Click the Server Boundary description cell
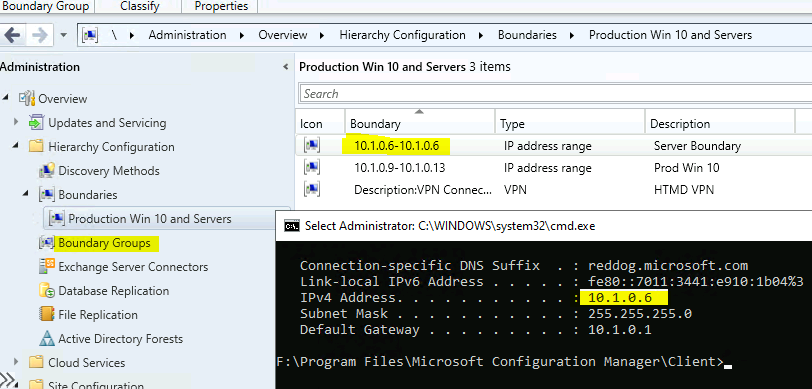This screenshot has width=812, height=389. pyautogui.click(x=697, y=146)
